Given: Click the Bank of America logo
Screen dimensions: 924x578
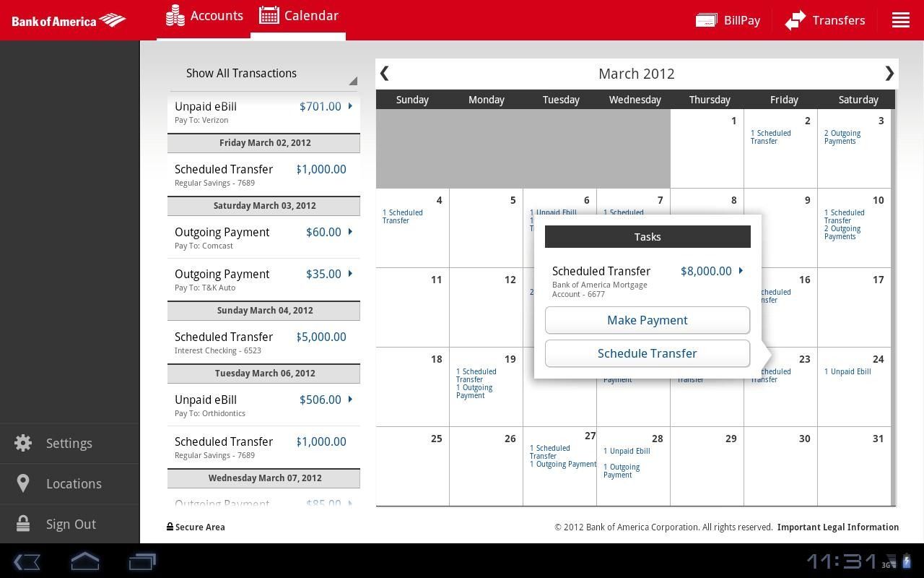Looking at the screenshot, I should point(69,20).
